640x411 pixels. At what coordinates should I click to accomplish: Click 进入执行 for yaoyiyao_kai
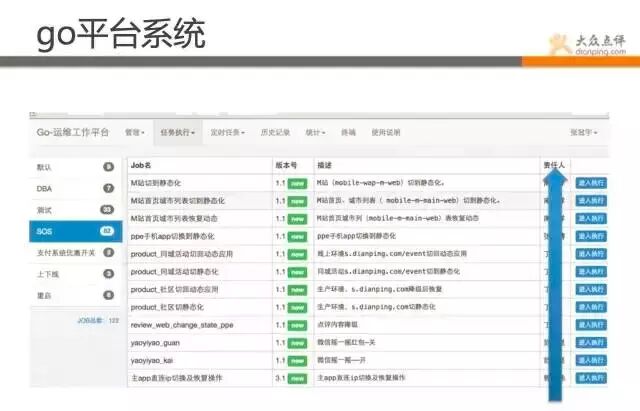[x=591, y=360]
